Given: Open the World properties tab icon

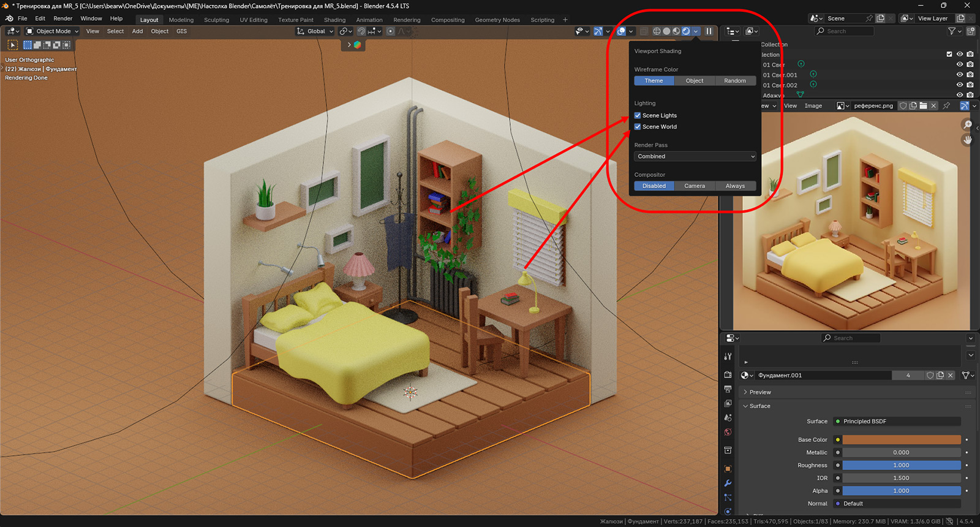Looking at the screenshot, I should (728, 432).
